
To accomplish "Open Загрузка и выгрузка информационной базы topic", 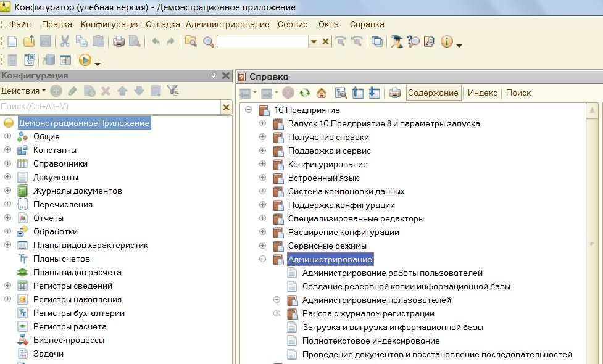I will (393, 327).
